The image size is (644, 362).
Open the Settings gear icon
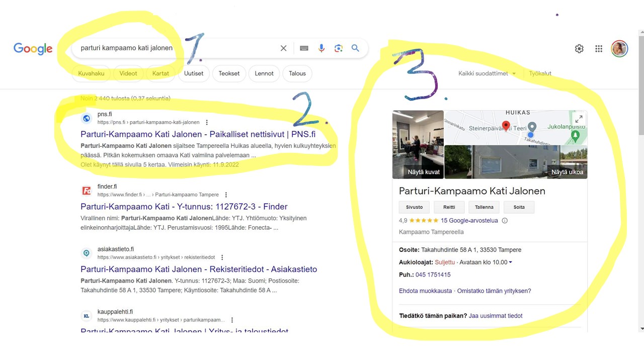(x=579, y=49)
